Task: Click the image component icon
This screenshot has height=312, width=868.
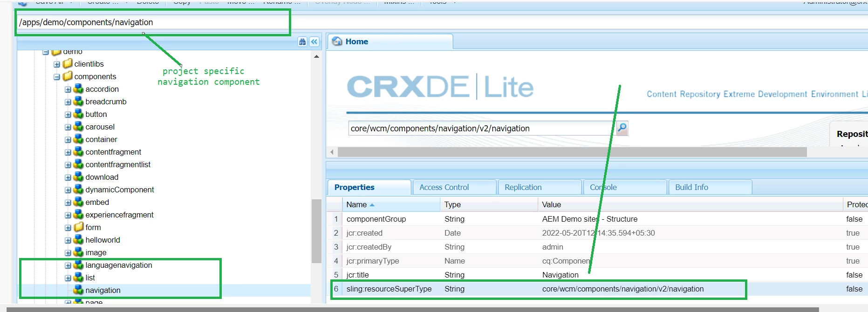Action: coord(78,252)
